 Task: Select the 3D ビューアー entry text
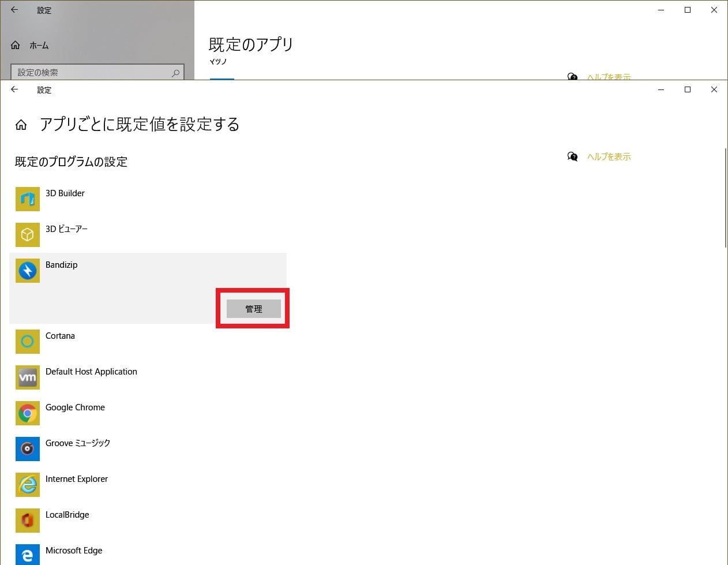[67, 229]
